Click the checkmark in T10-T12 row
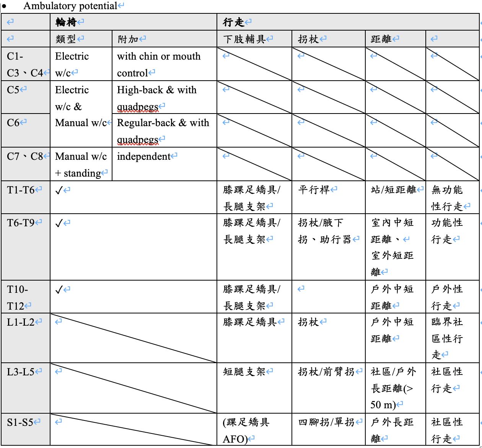 click(x=59, y=290)
